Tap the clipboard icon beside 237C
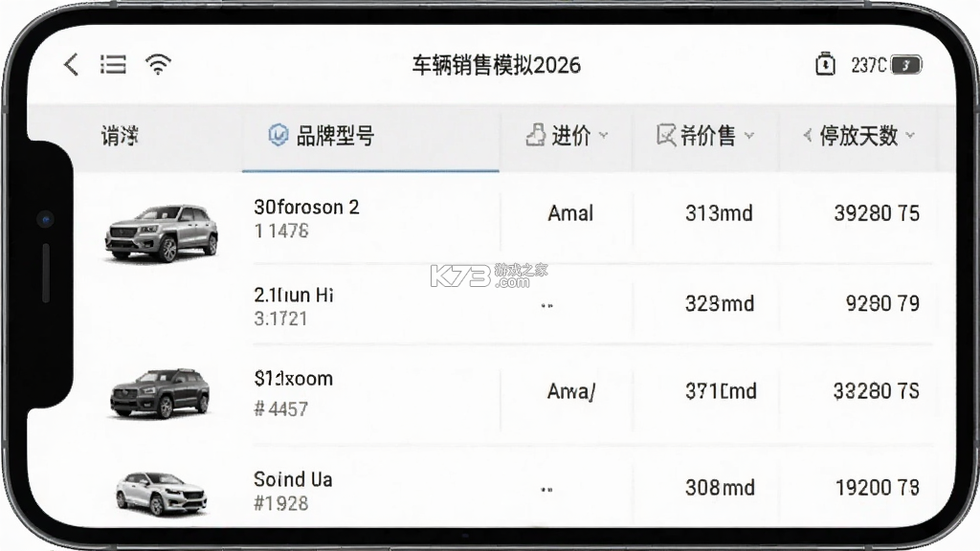 coord(825,64)
